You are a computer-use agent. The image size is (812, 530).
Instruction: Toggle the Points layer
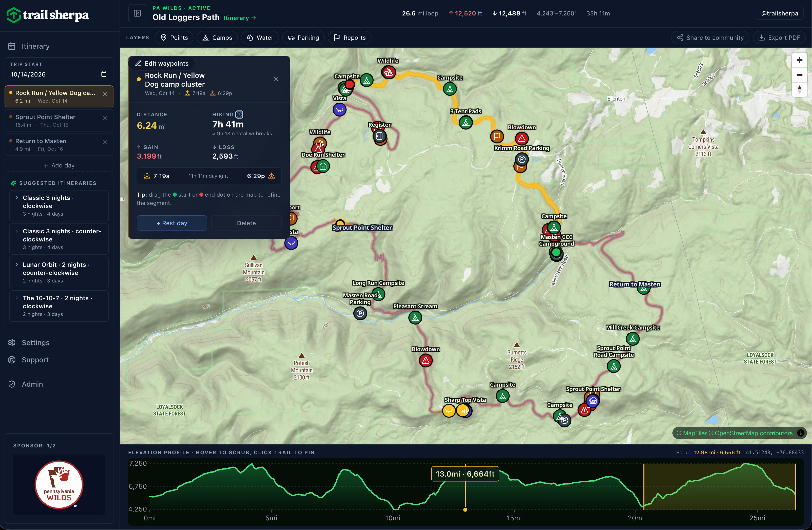174,37
